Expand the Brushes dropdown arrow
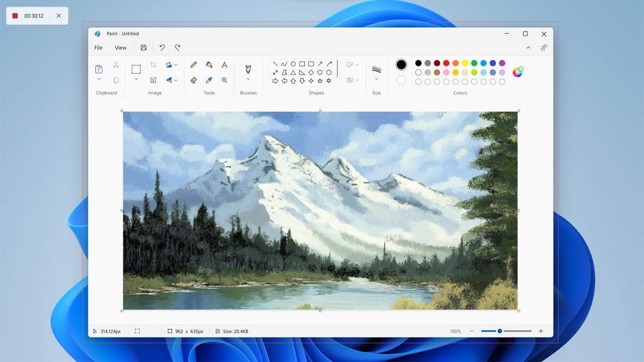Viewport: 644px width, 362px height. 248,80
